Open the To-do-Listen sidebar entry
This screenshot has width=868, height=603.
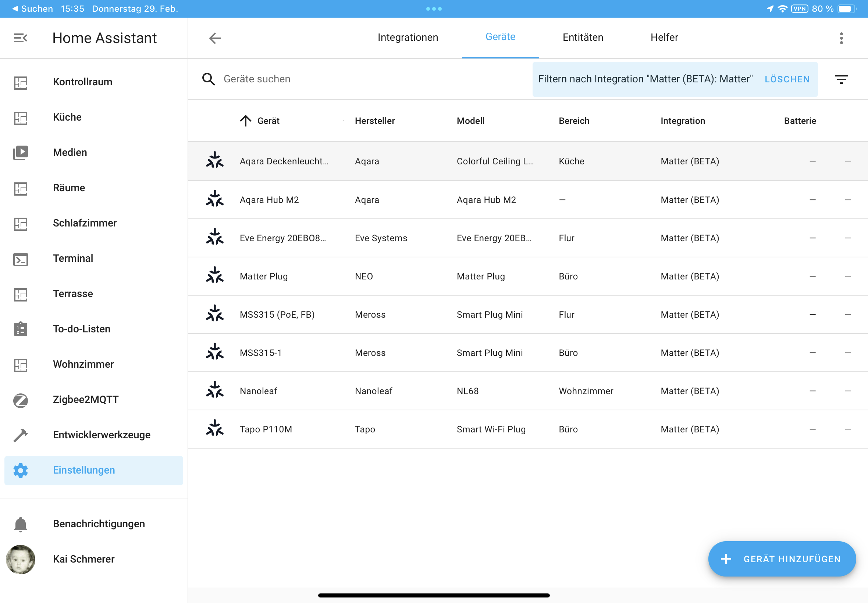pos(81,329)
